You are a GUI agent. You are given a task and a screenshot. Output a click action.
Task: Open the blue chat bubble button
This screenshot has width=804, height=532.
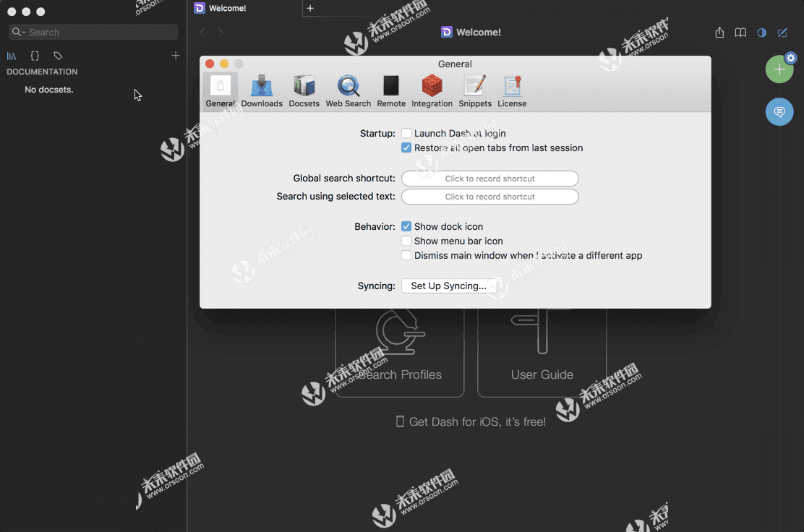click(779, 112)
